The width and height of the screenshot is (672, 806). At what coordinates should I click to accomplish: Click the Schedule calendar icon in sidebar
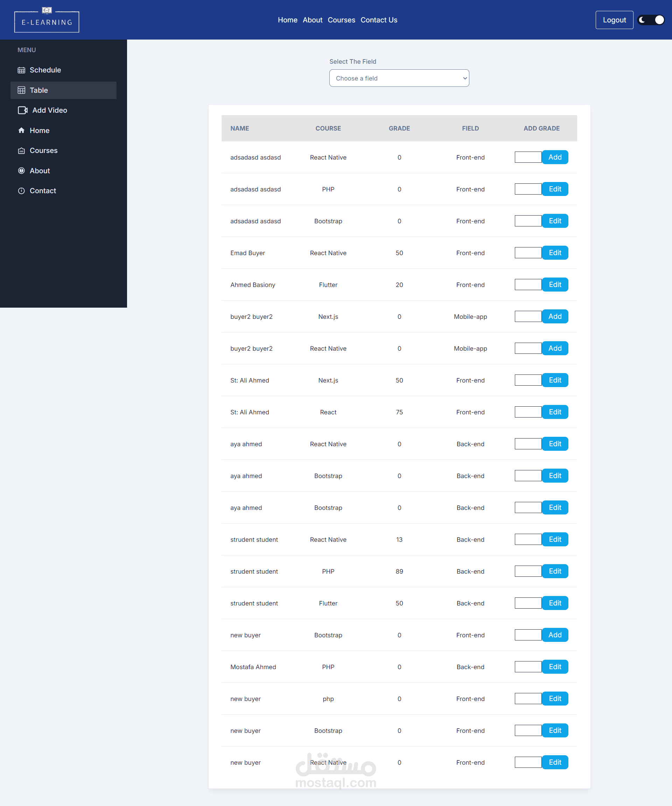click(x=21, y=70)
